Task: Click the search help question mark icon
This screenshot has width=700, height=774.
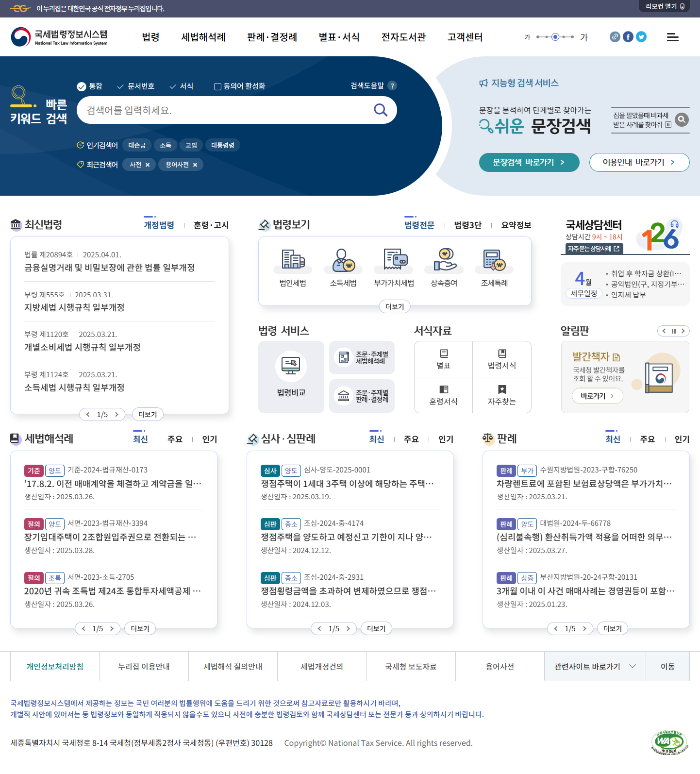Action: pyautogui.click(x=392, y=86)
